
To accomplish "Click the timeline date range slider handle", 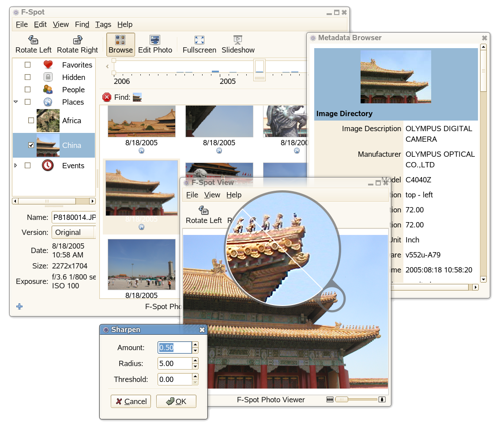I will pyautogui.click(x=260, y=70).
